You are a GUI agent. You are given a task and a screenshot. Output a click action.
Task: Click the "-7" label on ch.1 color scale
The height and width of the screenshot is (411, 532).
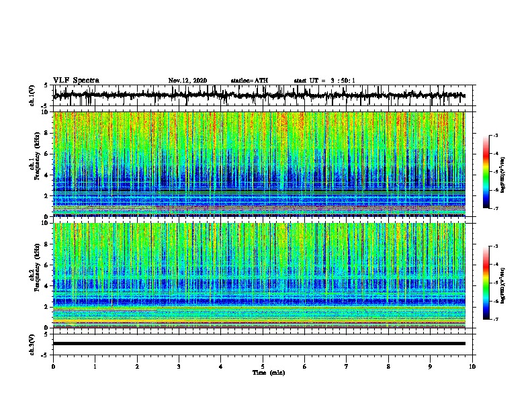point(496,208)
